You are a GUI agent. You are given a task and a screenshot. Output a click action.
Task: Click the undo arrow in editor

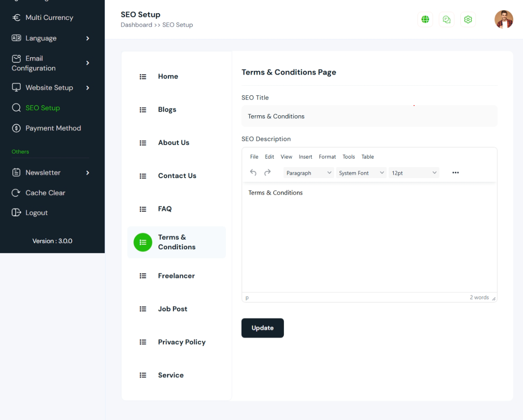[253, 172]
